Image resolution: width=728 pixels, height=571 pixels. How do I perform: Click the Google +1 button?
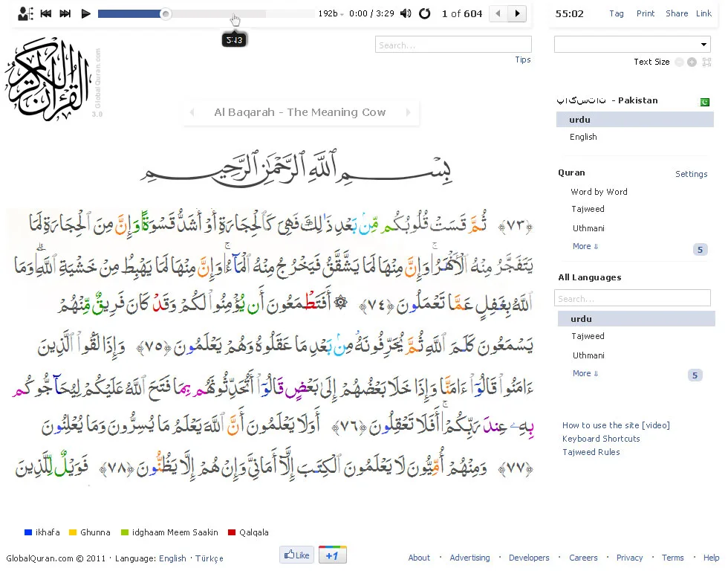pos(333,555)
